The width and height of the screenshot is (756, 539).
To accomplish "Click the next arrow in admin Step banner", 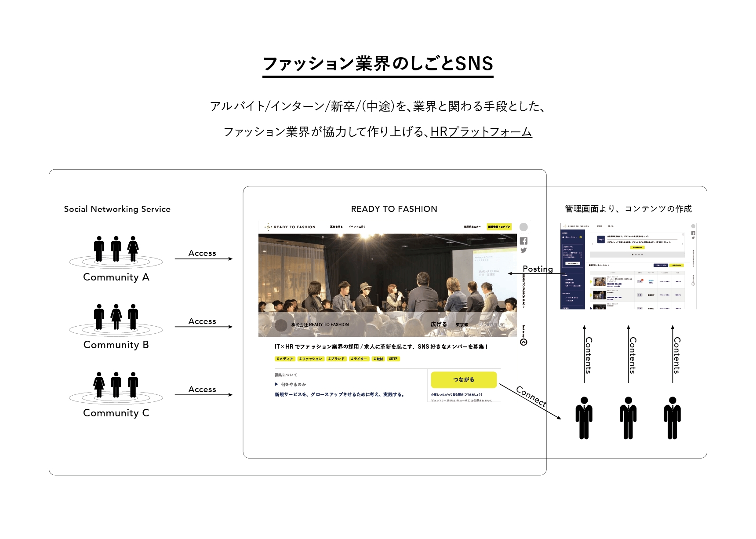I will (683, 244).
